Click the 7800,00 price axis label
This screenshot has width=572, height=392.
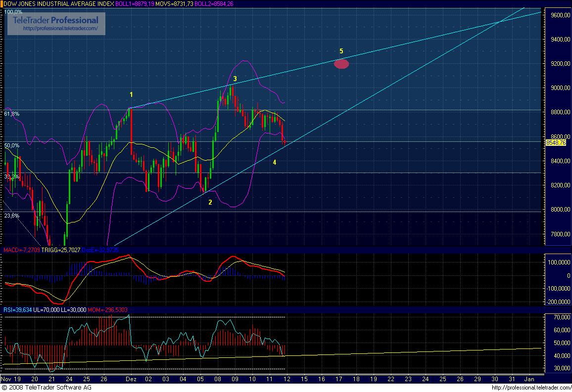click(x=561, y=234)
